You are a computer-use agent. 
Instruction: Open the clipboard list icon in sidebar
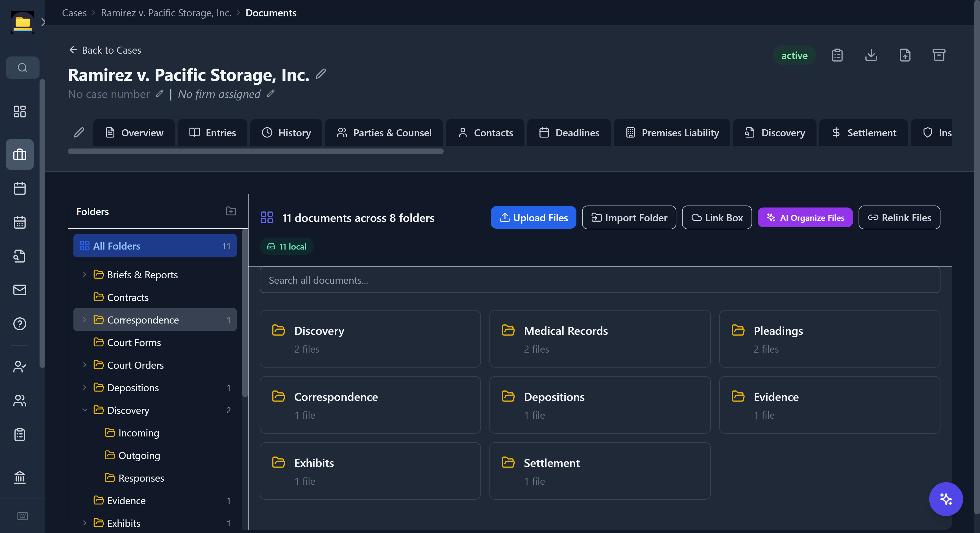point(20,434)
